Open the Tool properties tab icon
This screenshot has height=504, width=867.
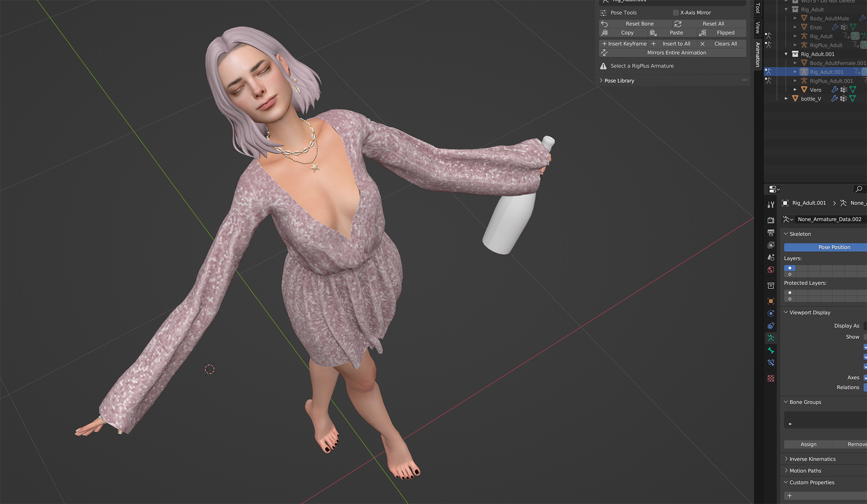(771, 205)
